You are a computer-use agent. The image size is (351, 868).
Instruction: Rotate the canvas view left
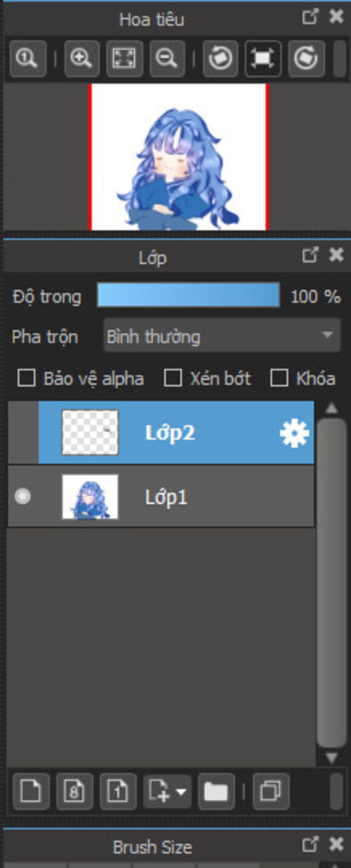tap(220, 58)
